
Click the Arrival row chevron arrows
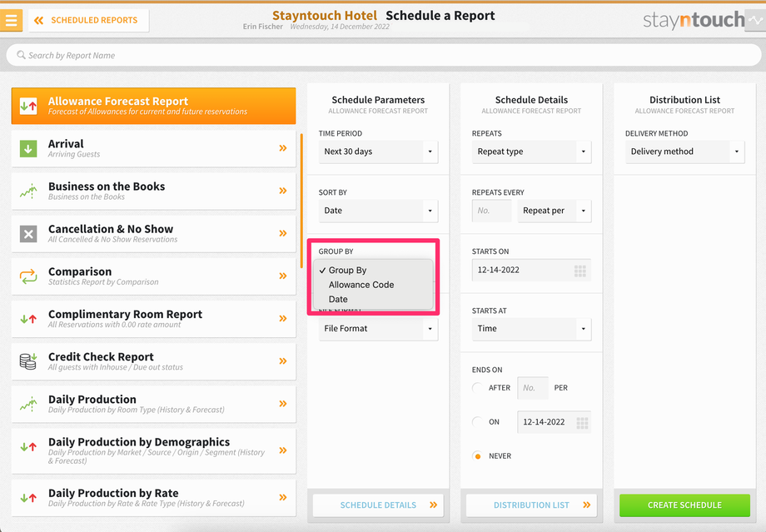coord(283,148)
